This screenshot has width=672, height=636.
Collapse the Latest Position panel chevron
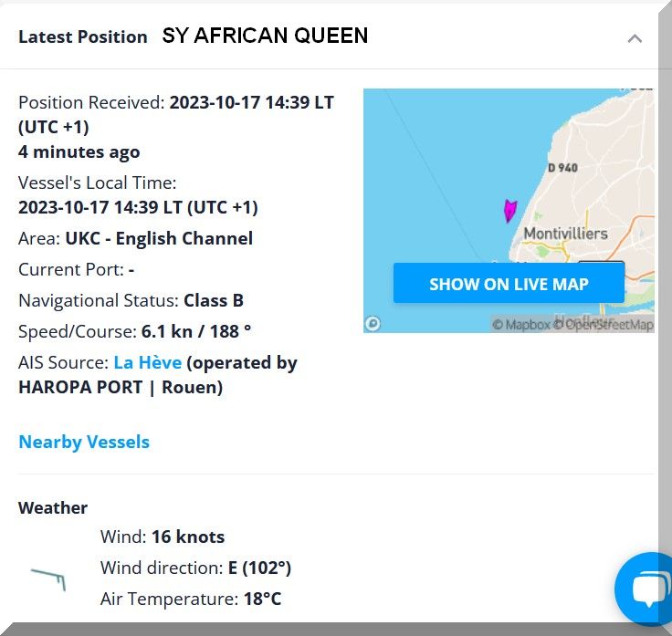pos(635,38)
